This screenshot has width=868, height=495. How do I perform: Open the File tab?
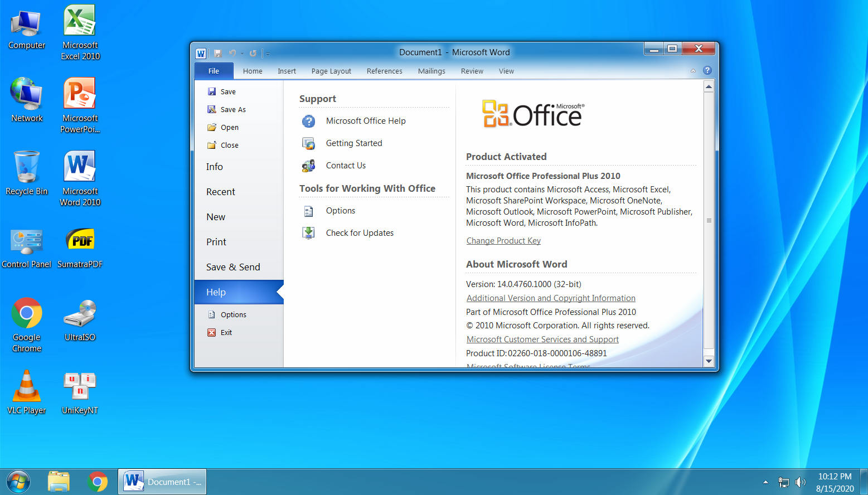tap(214, 71)
